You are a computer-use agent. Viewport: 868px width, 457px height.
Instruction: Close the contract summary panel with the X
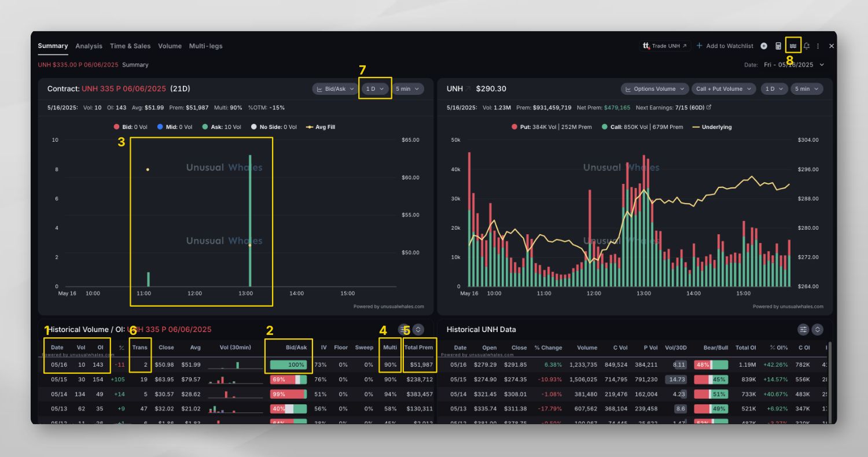[832, 46]
